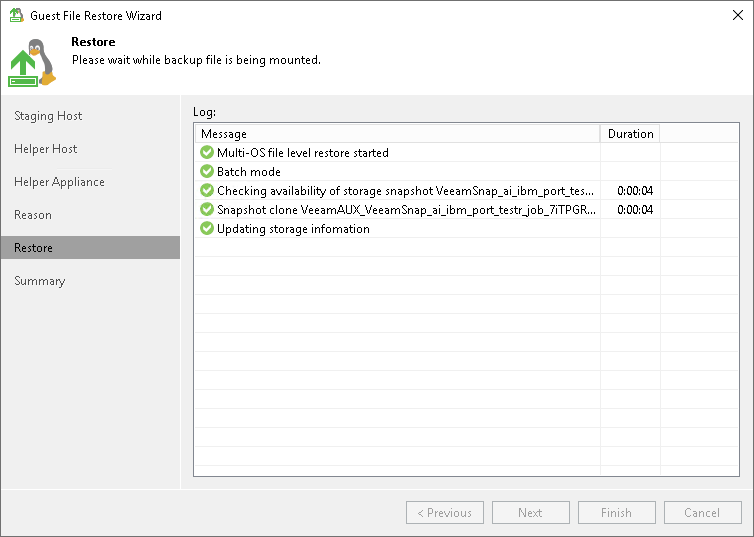Sort log by the Message column header
Viewport: 754px width, 537px height.
pyautogui.click(x=396, y=134)
